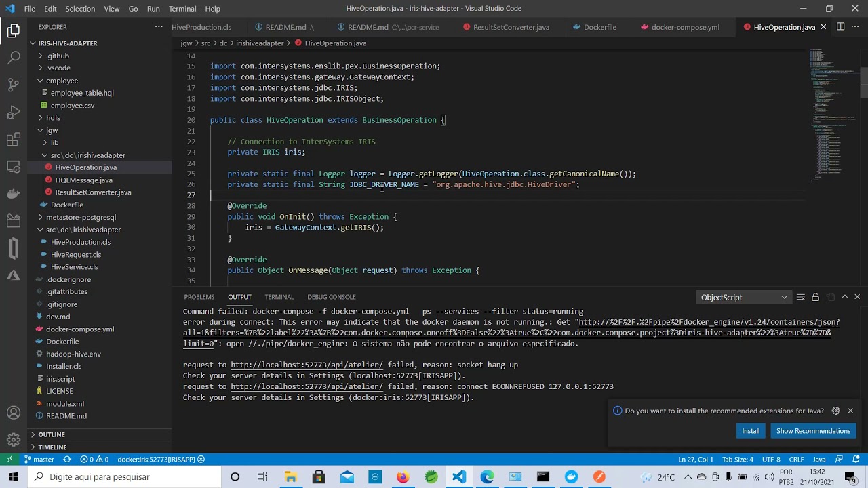The width and height of the screenshot is (868, 488).
Task: Open the Search view in activity bar
Action: (14, 58)
